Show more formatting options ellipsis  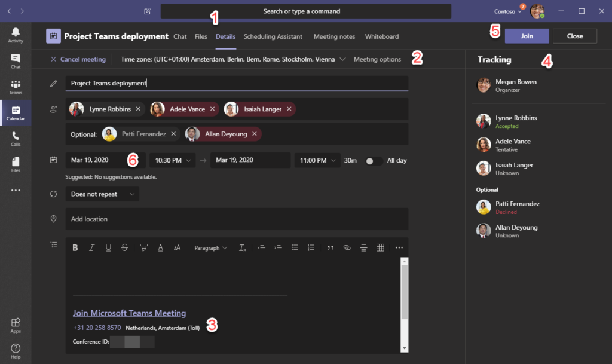(399, 247)
